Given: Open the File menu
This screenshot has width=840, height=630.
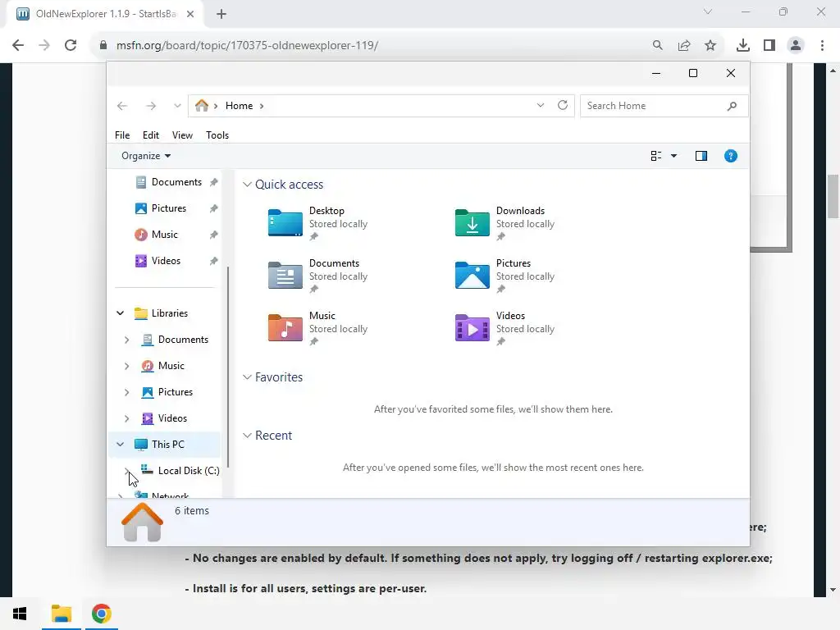Looking at the screenshot, I should point(122,135).
